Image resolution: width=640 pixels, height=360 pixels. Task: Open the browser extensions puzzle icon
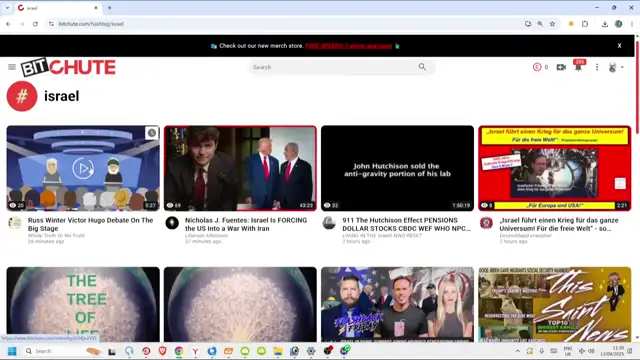[585, 24]
